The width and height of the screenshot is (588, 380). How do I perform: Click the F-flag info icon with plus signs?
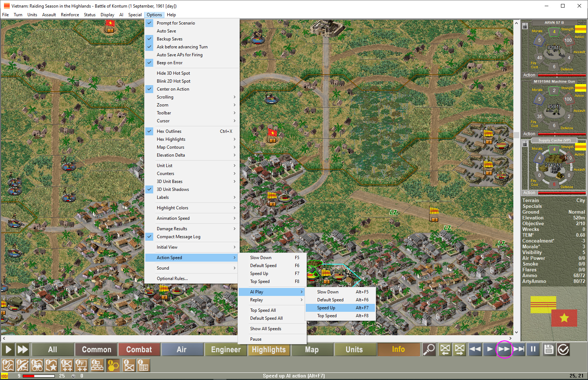pos(81,365)
